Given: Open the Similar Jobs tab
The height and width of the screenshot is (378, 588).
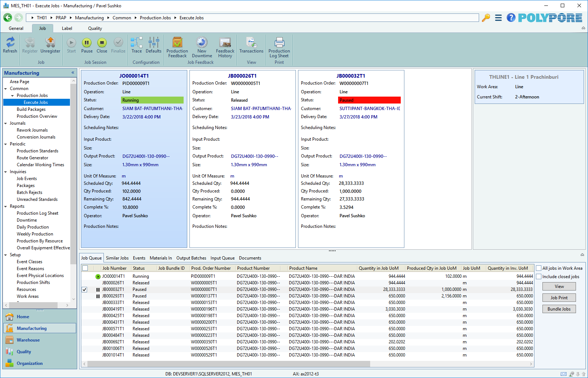Looking at the screenshot, I should [117, 258].
